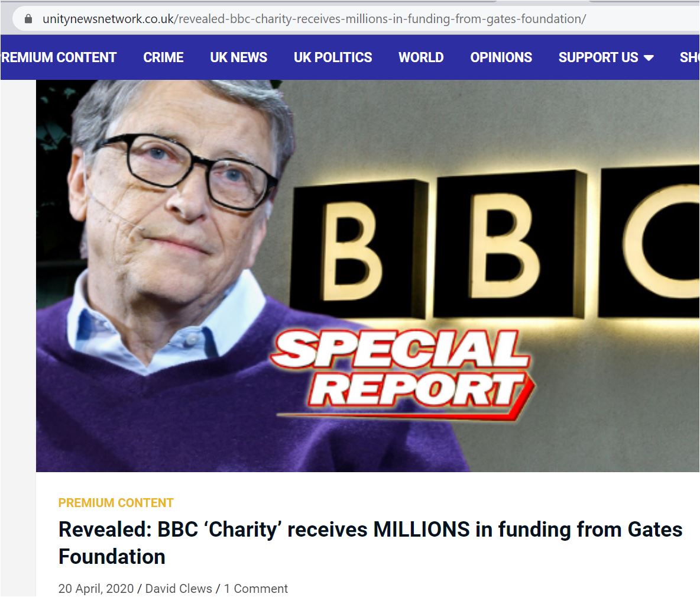This screenshot has width=700, height=597.
Task: Open the Revealed BBC Charity headline
Action: point(370,543)
